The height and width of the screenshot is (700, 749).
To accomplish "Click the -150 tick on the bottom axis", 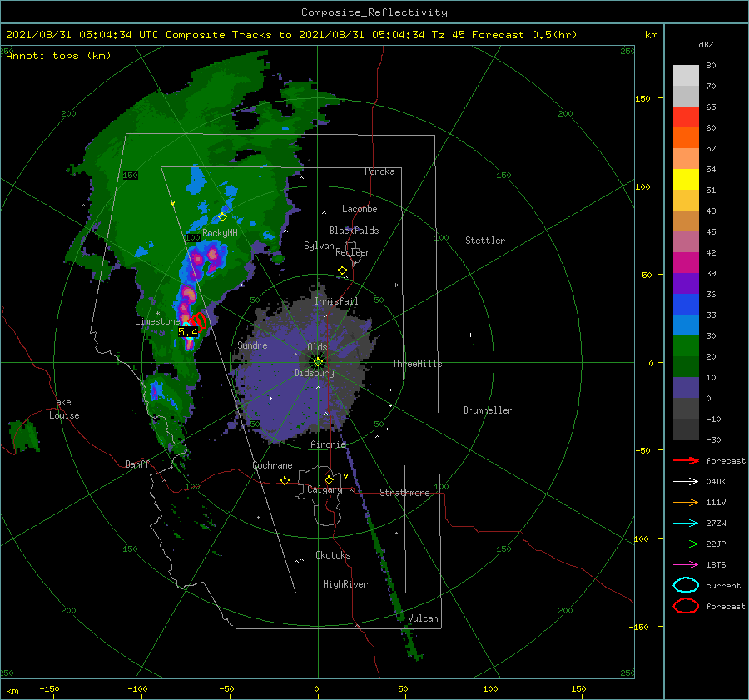I will coord(49,688).
